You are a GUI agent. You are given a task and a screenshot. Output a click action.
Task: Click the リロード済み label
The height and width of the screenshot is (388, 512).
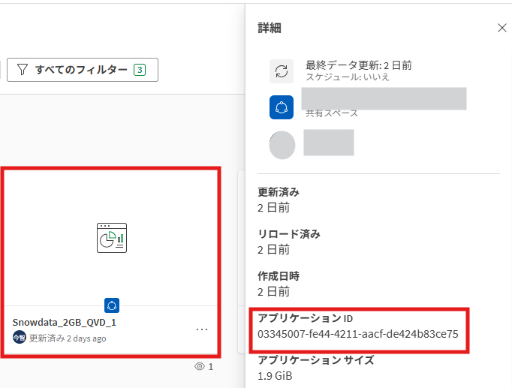[x=289, y=234]
